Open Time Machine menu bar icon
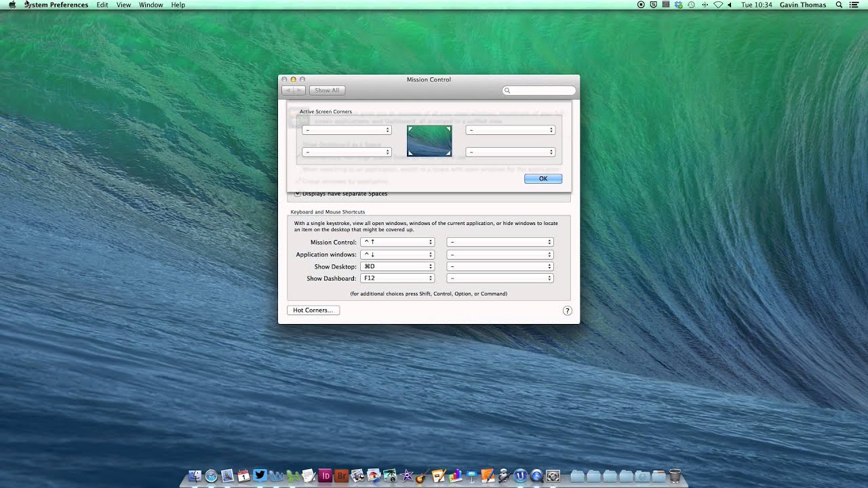Screen dimensions: 868x488 coord(691,5)
